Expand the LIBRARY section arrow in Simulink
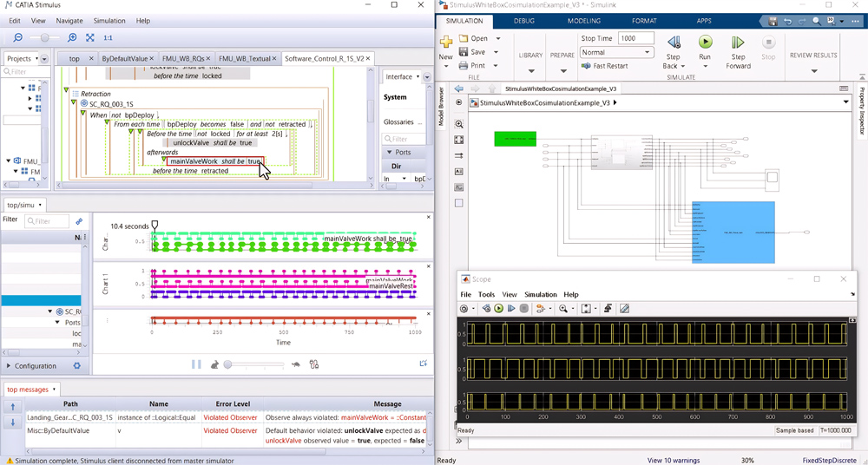 tap(531, 71)
